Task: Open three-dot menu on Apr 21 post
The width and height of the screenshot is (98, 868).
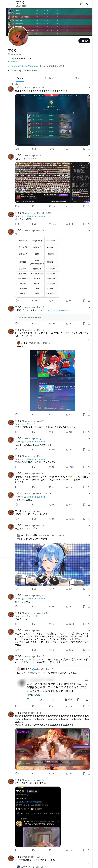Action: pyautogui.click(x=89, y=155)
